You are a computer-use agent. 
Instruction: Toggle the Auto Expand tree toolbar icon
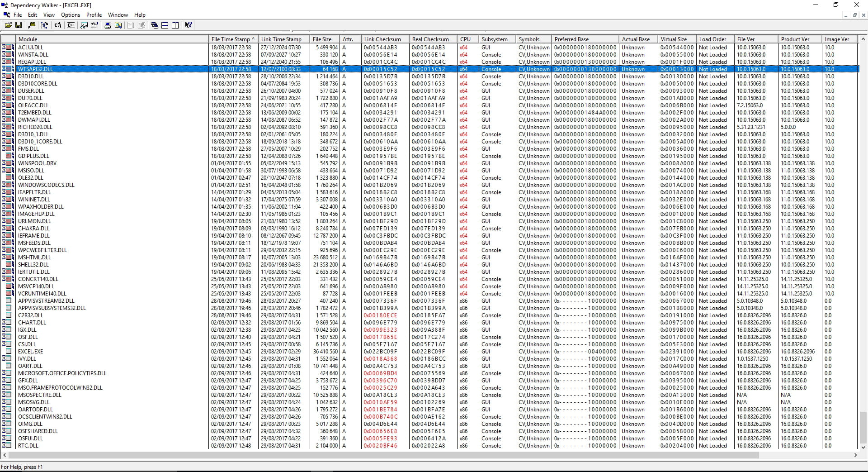point(44,25)
